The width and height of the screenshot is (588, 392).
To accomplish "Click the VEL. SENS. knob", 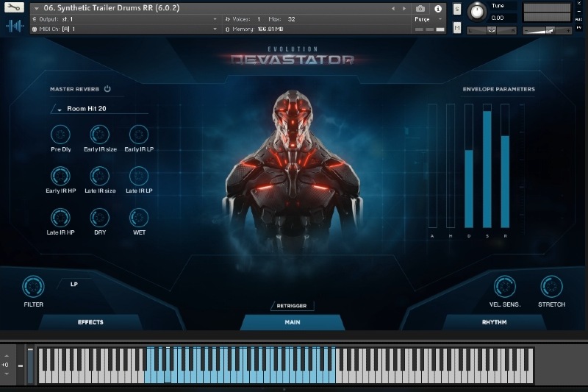I will (x=504, y=287).
